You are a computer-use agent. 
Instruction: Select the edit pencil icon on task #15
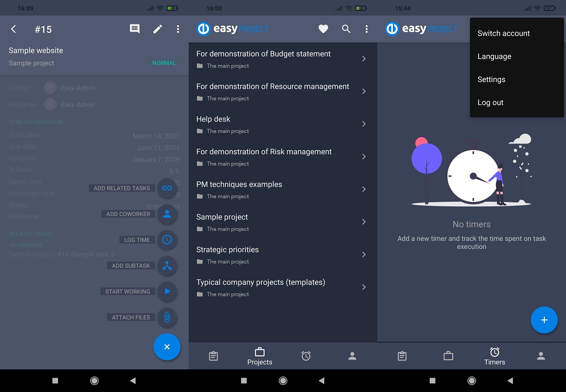[158, 29]
